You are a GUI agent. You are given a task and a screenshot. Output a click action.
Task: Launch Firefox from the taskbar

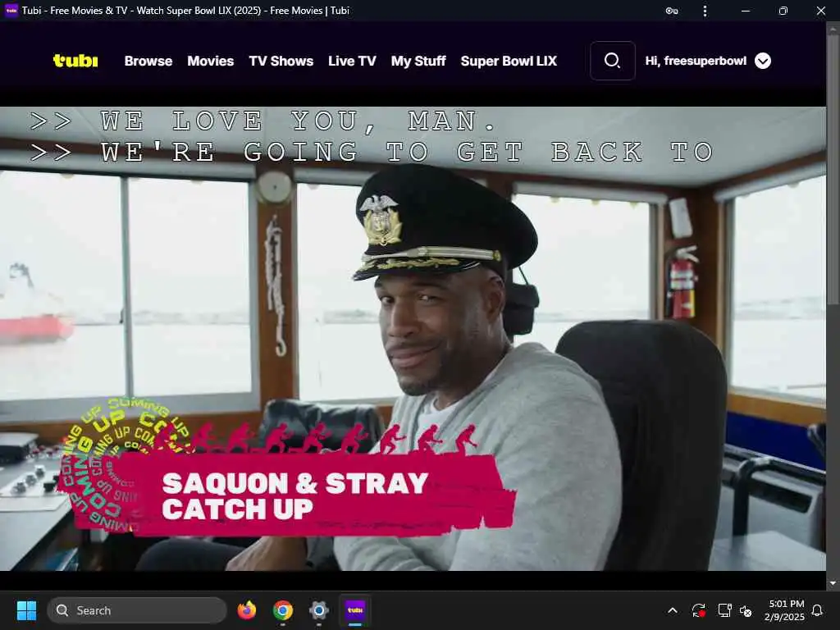246,610
